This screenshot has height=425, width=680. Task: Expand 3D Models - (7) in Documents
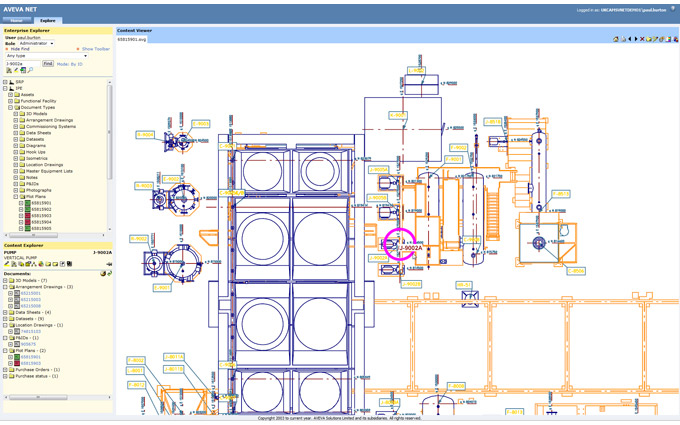click(5, 281)
